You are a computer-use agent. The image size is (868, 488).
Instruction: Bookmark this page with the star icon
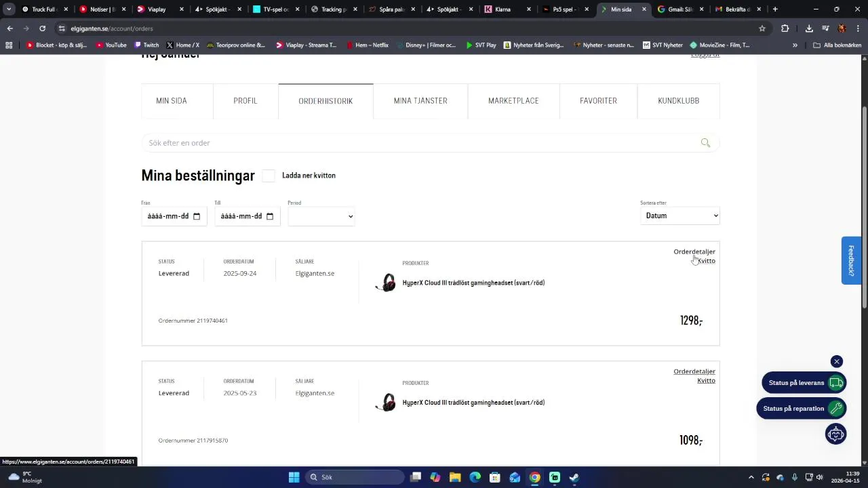tap(762, 28)
